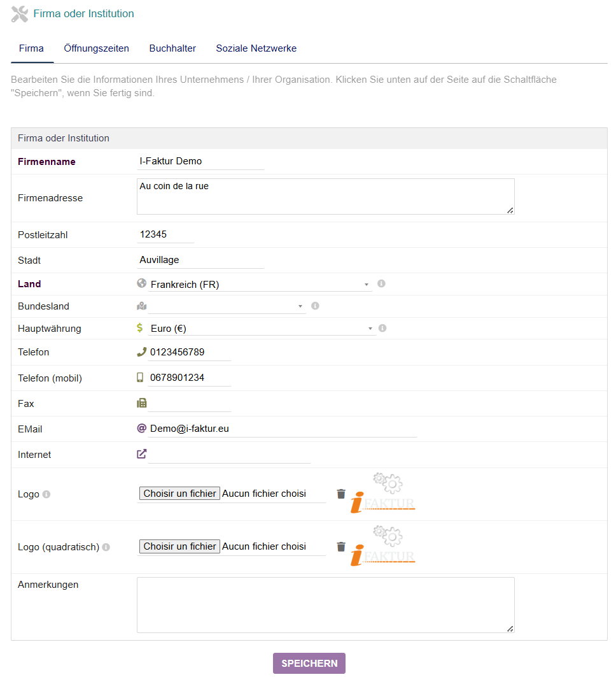Focus the Anmerkungen text area

[325, 604]
